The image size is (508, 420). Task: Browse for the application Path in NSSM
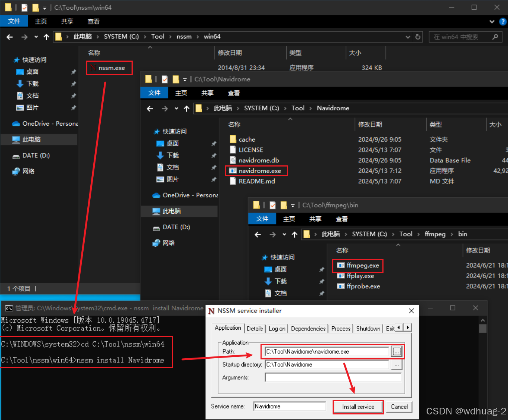[x=397, y=352]
